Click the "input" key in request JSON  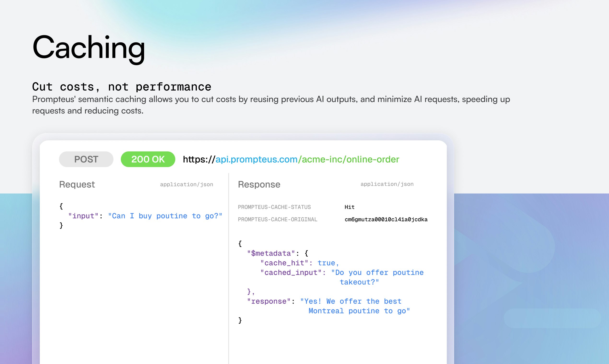click(83, 216)
